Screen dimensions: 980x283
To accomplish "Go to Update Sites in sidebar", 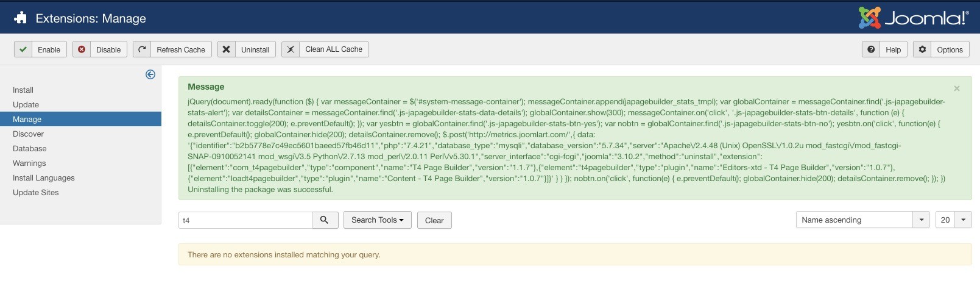I will (36, 192).
